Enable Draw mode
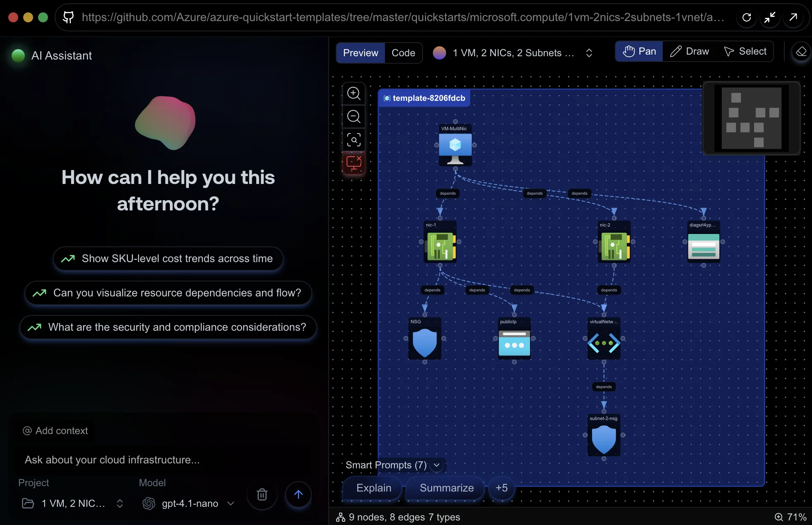Viewport: 812px width, 525px height. pyautogui.click(x=690, y=51)
